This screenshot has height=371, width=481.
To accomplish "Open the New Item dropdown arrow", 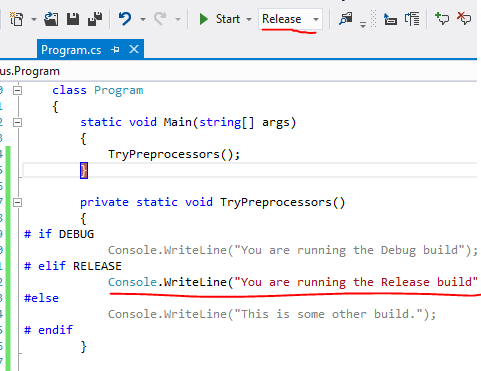I will click(34, 19).
